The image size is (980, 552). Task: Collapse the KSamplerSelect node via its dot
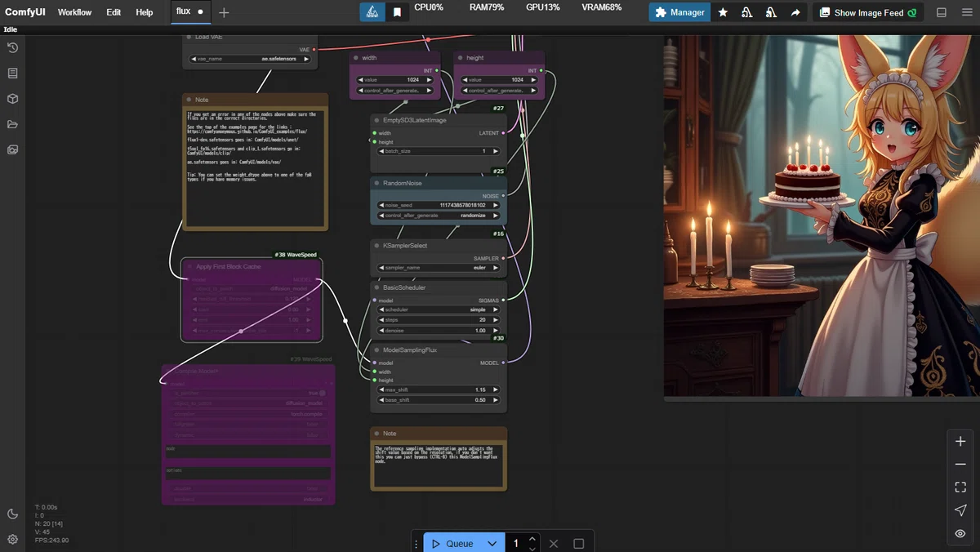pos(376,245)
